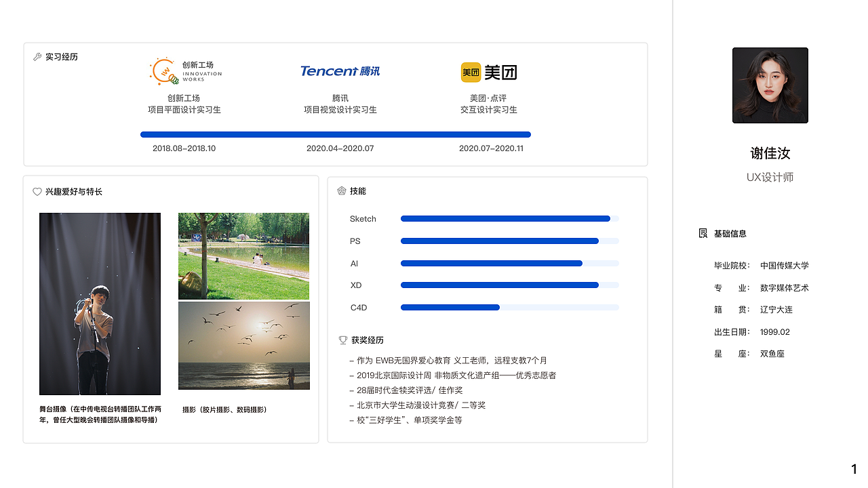Click the Sketch skill label
The width and height of the screenshot is (868, 488).
[x=363, y=219]
